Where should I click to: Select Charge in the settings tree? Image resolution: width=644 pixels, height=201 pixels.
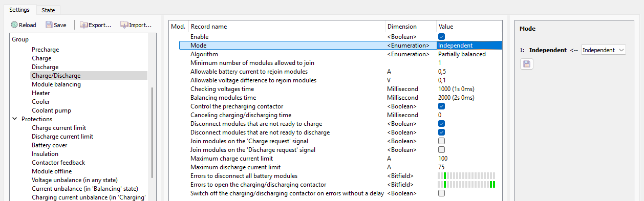(x=41, y=58)
